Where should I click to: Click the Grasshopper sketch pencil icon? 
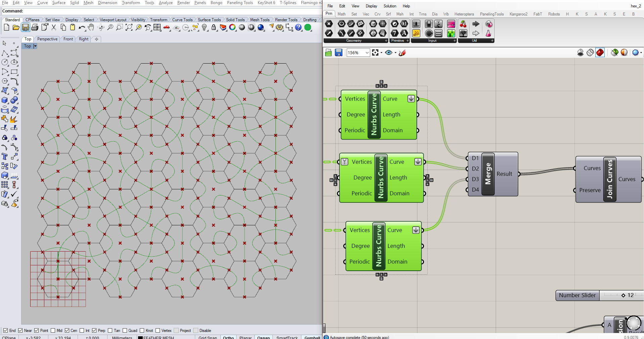(x=402, y=52)
